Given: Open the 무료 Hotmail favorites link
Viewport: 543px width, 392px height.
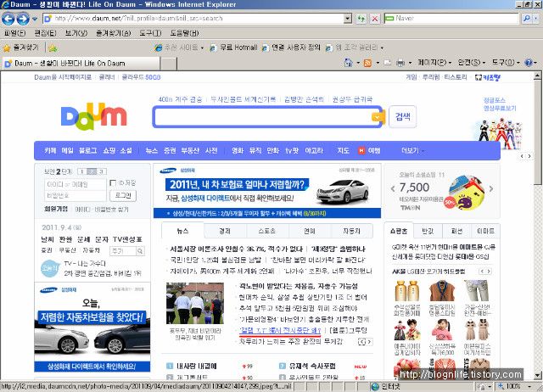Looking at the screenshot, I should coord(234,48).
